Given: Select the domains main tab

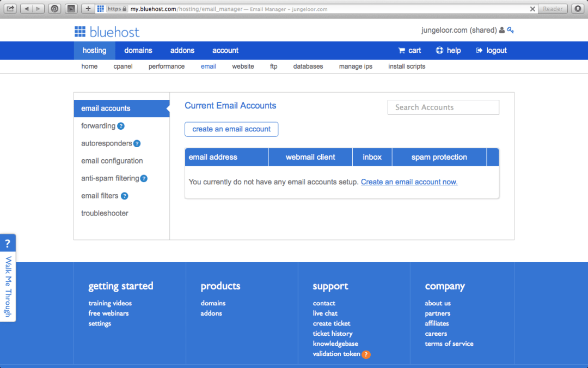Looking at the screenshot, I should (138, 50).
